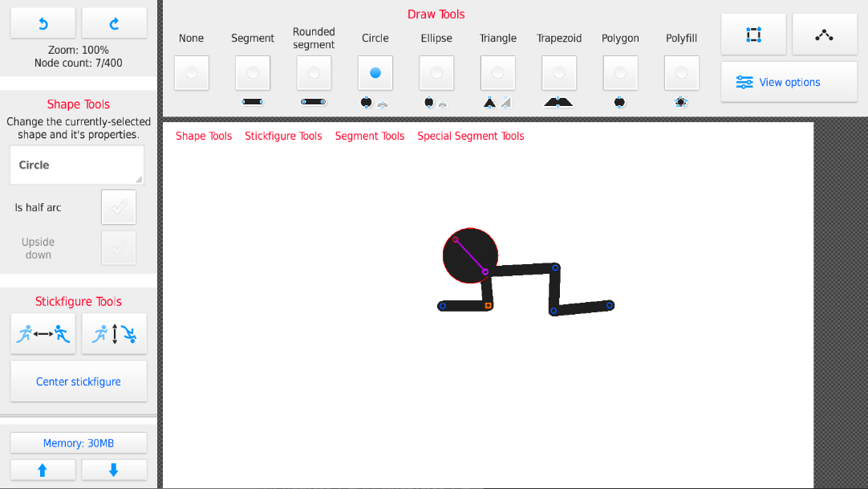The image size is (868, 489).
Task: Click the right triangle preview icon
Action: tap(506, 102)
